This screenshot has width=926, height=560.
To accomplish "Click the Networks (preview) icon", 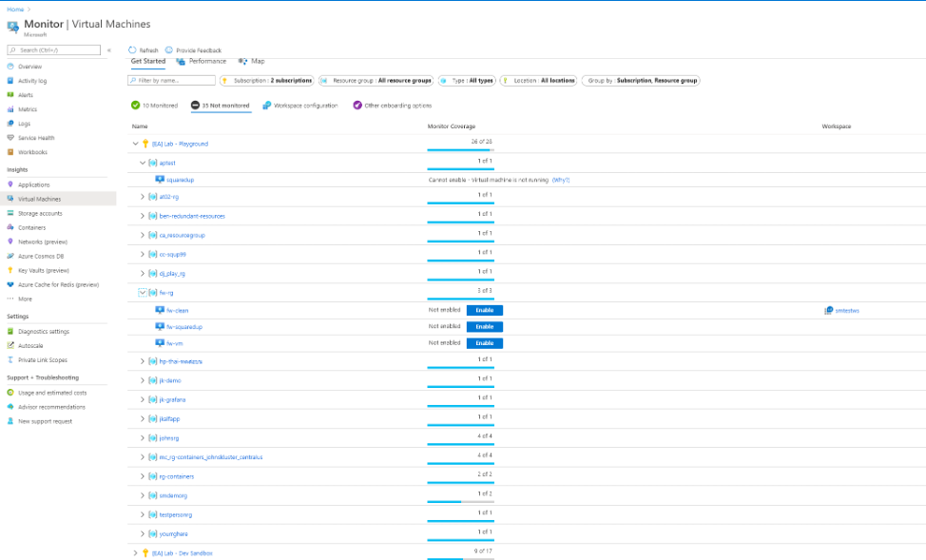I will click(x=10, y=241).
